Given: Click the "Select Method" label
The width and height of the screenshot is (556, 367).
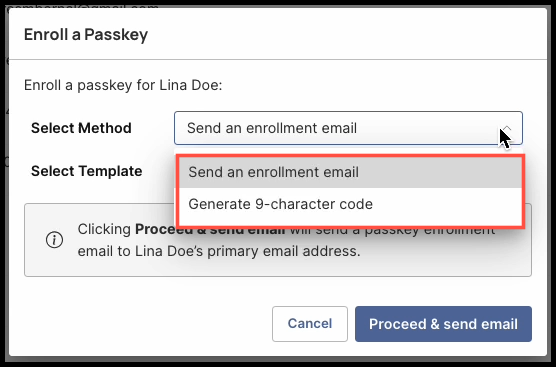Looking at the screenshot, I should (x=81, y=128).
